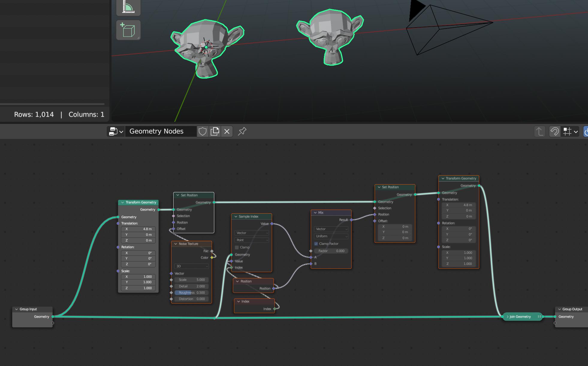Image resolution: width=588 pixels, height=366 pixels.
Task: Collapse the Group Input node
Action: (16, 309)
